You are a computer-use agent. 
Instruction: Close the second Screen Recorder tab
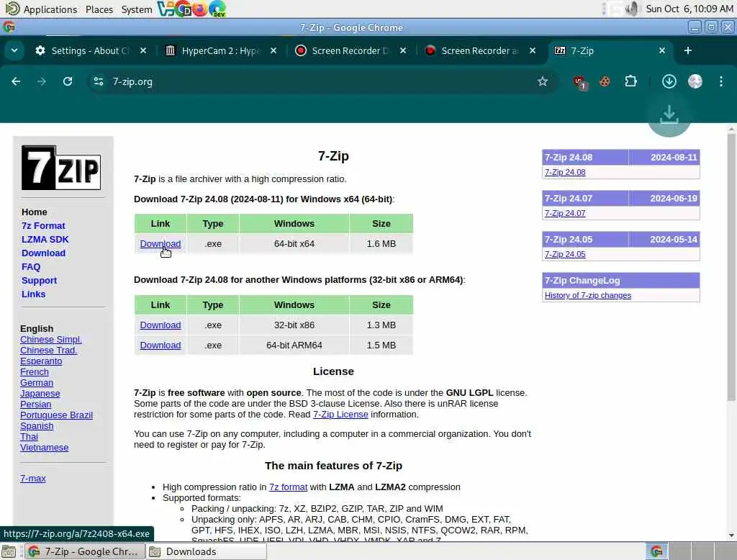coord(532,50)
